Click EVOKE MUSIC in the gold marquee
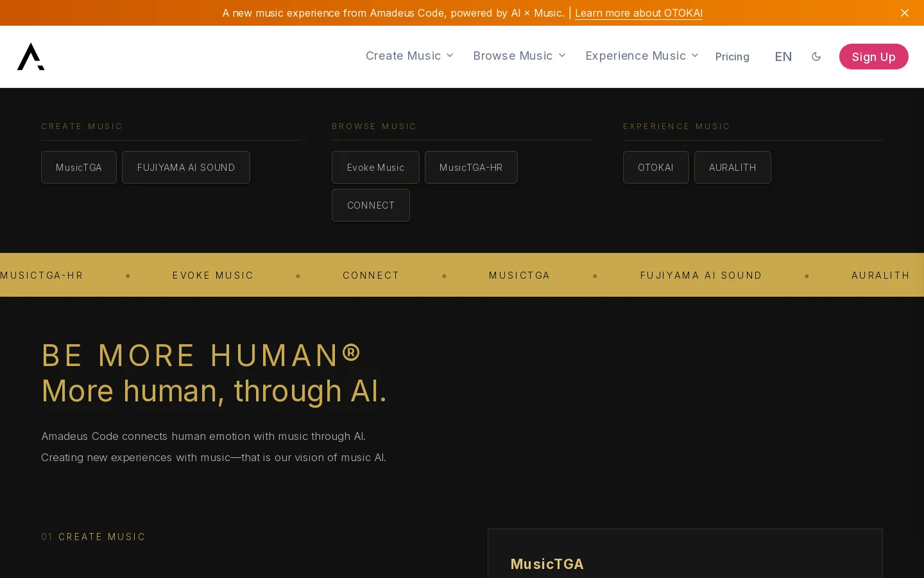The width and height of the screenshot is (924, 578). pos(213,276)
